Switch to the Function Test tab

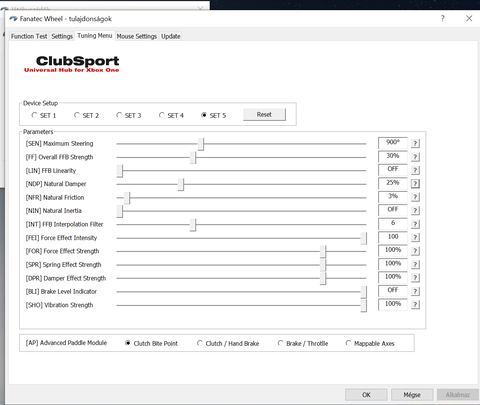pyautogui.click(x=29, y=36)
